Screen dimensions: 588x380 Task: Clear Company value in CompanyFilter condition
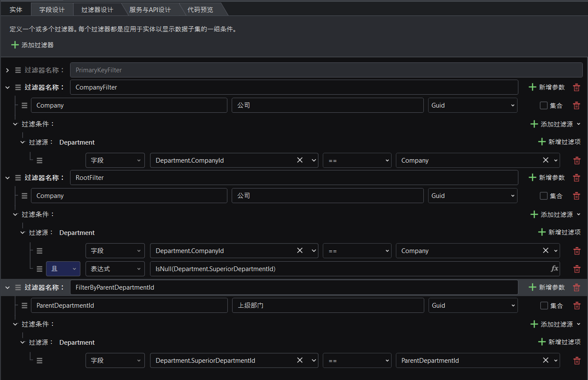click(545, 160)
